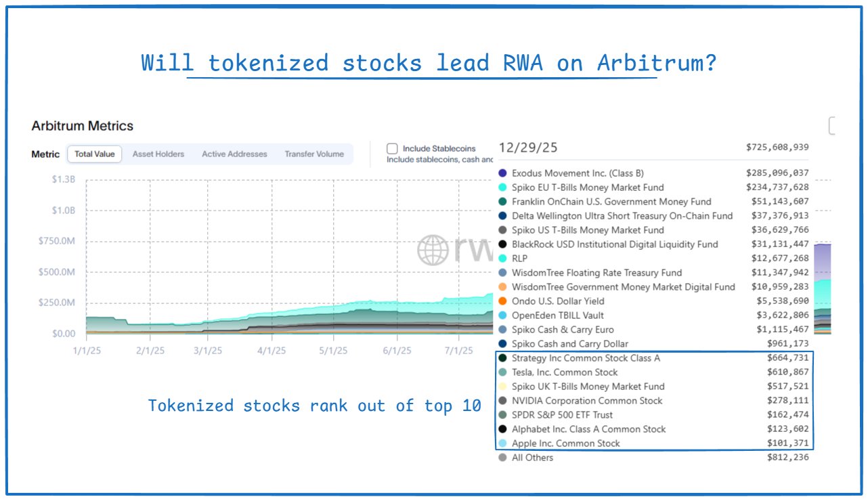Click the BlackRock USD Institutional Digital Liquidity Fund name
The image size is (868, 501).
tap(615, 244)
